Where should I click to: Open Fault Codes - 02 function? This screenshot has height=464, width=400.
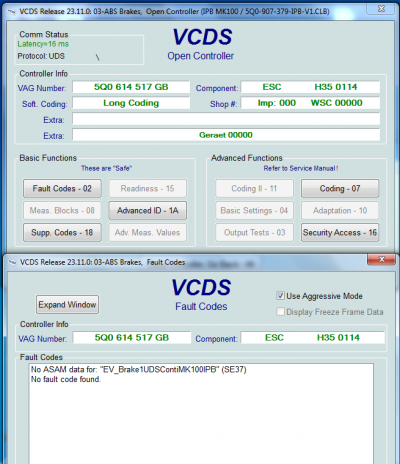pos(62,188)
